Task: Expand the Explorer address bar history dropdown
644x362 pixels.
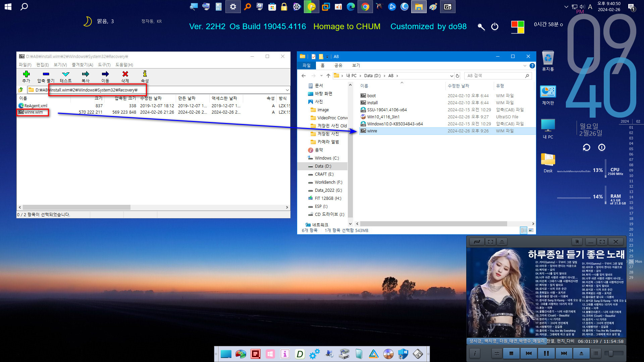Action: click(x=451, y=76)
